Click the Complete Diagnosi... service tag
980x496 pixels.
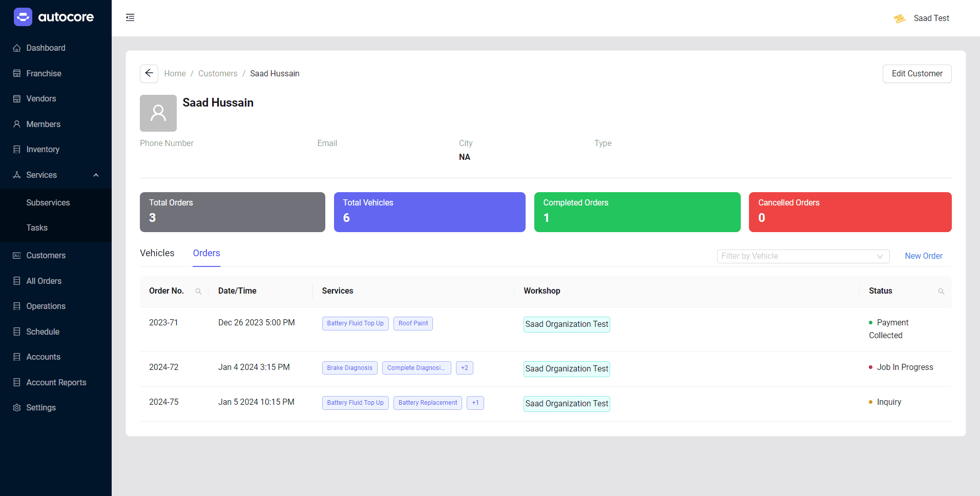pos(416,368)
